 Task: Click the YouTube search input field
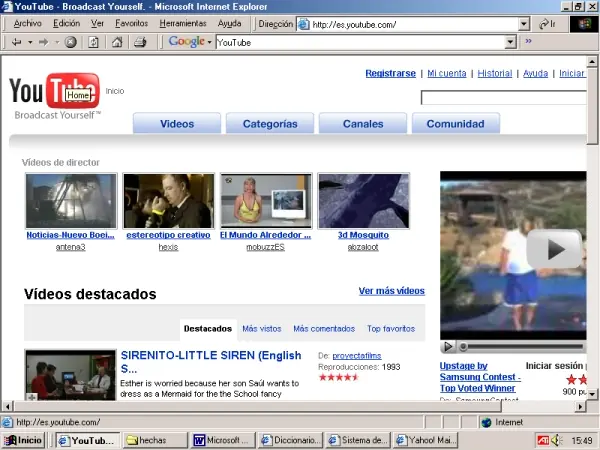[x=504, y=98]
